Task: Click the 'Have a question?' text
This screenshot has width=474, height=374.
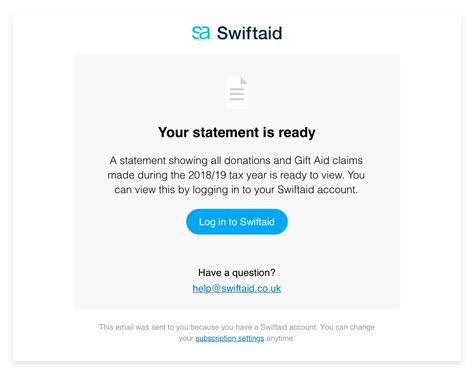Action: coord(237,273)
